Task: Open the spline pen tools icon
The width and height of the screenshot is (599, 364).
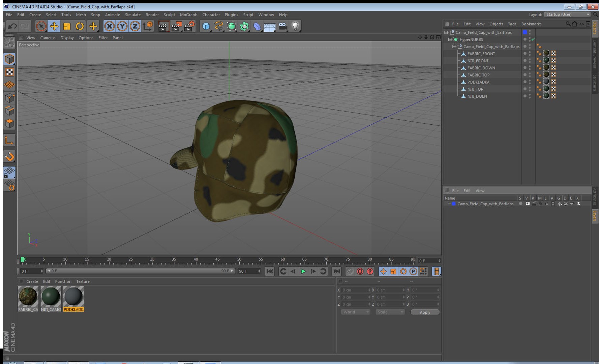Action: pyautogui.click(x=219, y=26)
